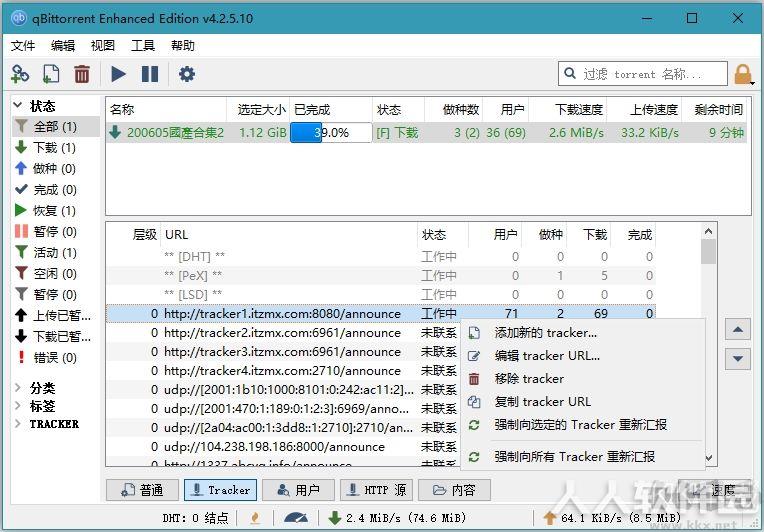Screen dimensions: 764x532
Task: Switch to the HTTP 源 tab
Action: [x=376, y=490]
